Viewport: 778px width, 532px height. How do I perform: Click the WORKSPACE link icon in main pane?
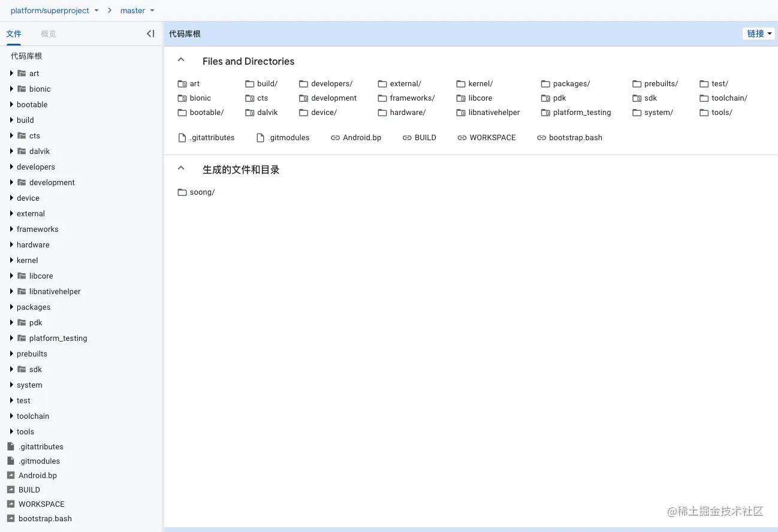462,138
